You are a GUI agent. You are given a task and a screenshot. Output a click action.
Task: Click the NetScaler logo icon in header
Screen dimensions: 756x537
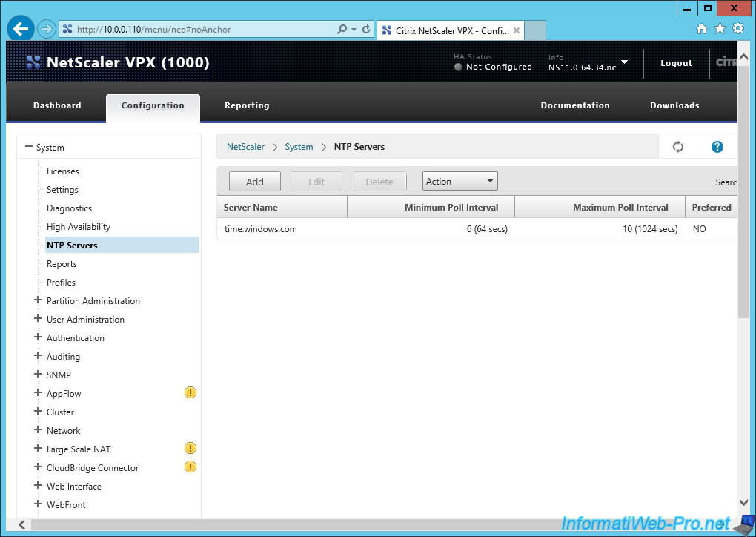point(33,62)
